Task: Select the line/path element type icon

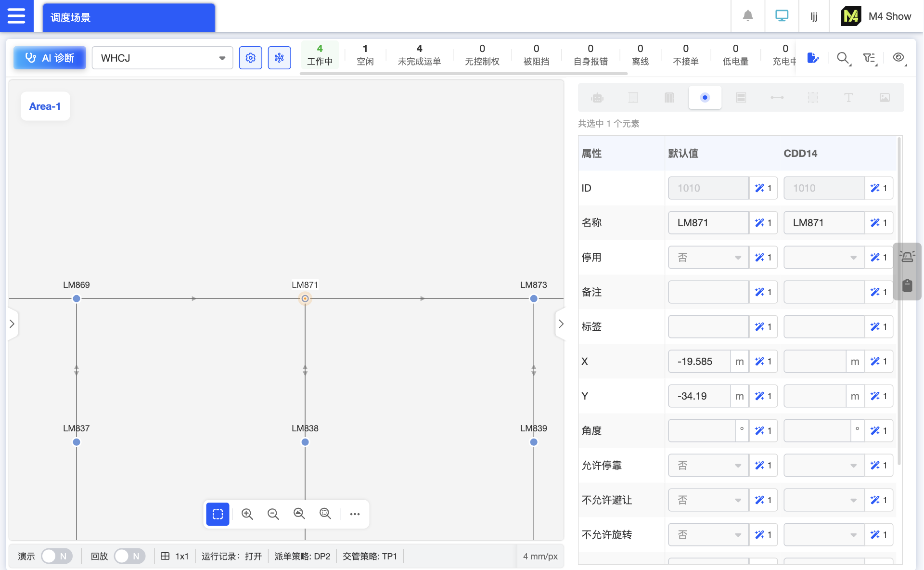Action: (x=777, y=97)
